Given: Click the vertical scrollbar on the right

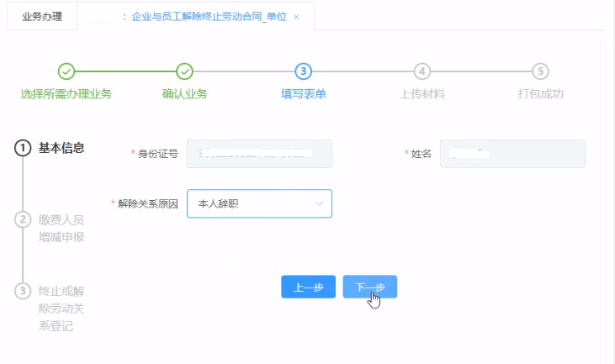Looking at the screenshot, I should pos(602,202).
